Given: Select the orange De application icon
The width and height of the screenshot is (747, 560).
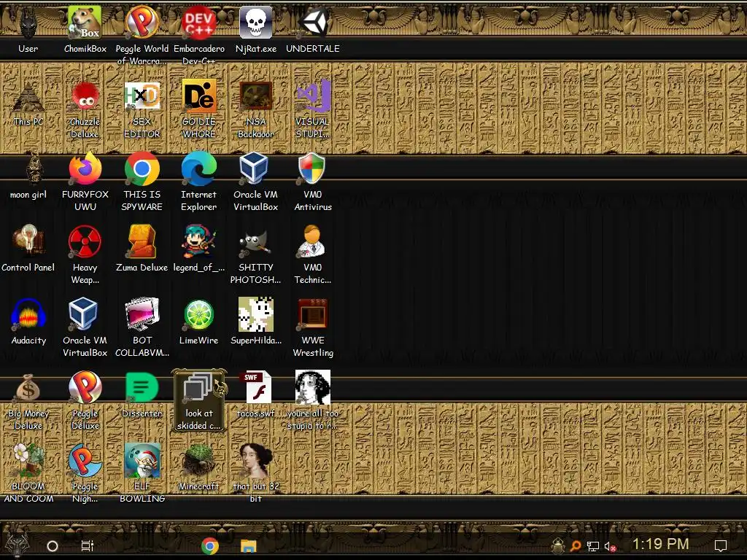Looking at the screenshot, I should (x=199, y=109).
